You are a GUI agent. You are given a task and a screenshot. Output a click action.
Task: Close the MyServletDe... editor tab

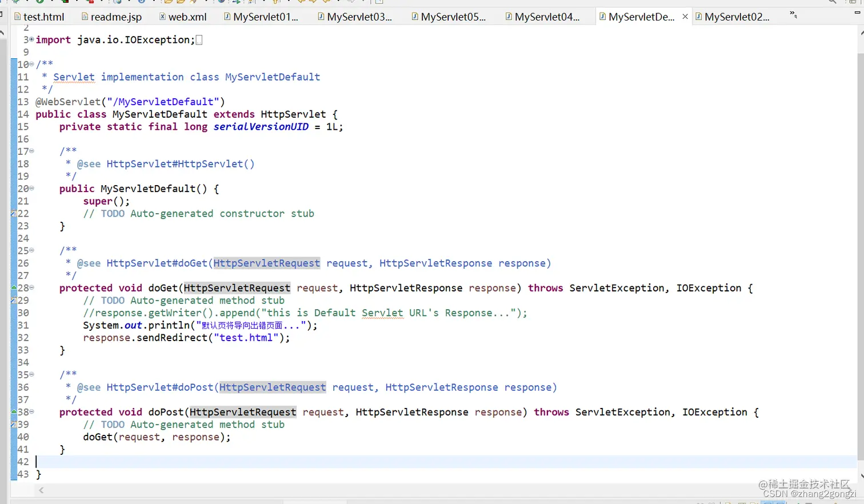tap(685, 17)
